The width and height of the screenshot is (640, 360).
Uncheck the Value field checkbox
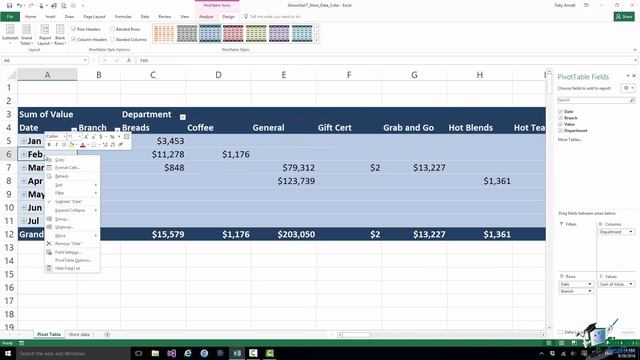560,124
